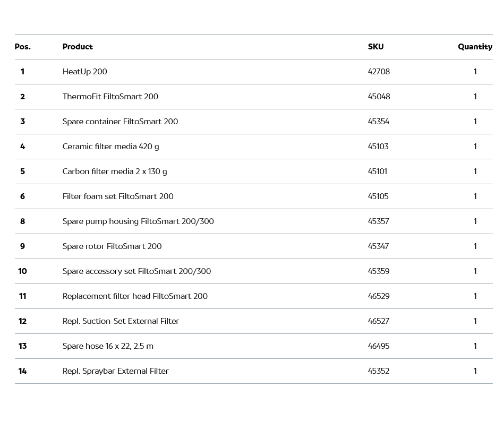Open Carbon filter media 2 x 130 g

pyautogui.click(x=115, y=171)
